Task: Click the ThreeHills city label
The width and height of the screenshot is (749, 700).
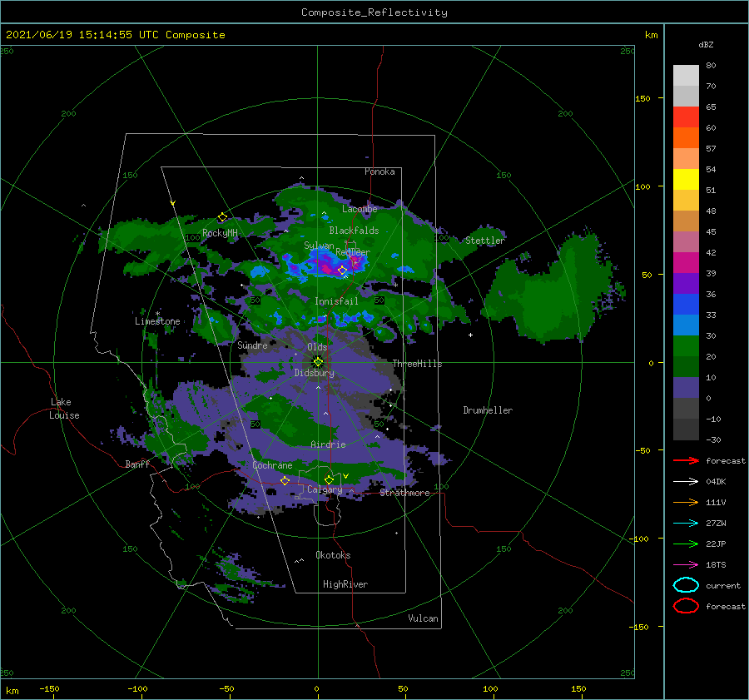Action: click(417, 364)
